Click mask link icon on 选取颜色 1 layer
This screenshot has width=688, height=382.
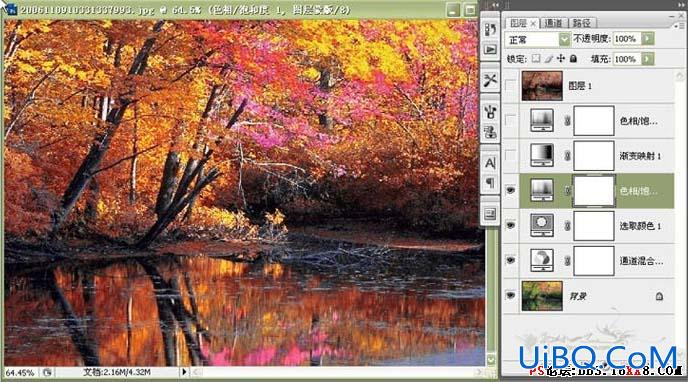(567, 225)
